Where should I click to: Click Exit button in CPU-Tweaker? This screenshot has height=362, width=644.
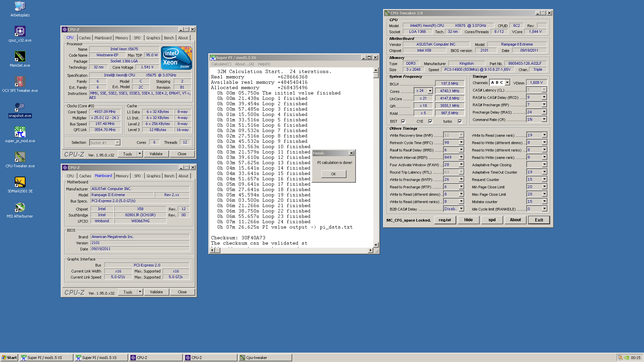(x=539, y=220)
